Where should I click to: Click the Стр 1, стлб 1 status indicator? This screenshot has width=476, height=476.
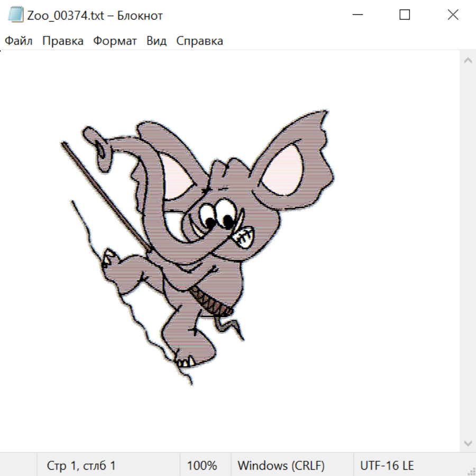81,466
